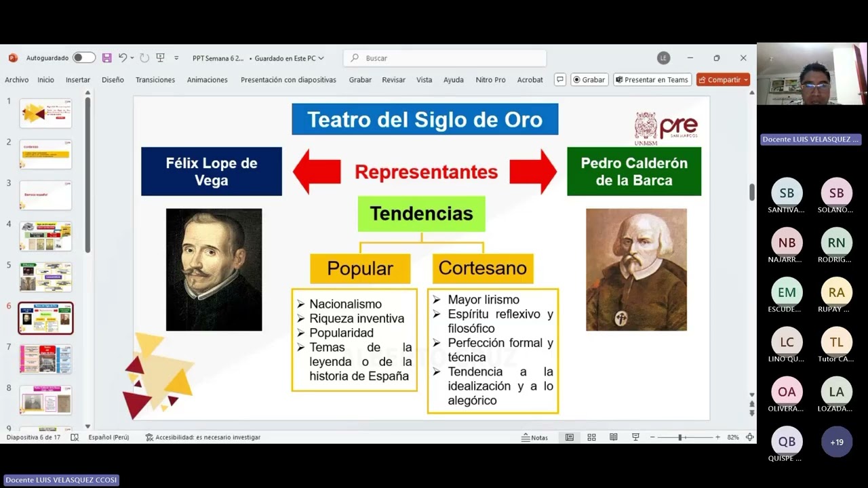This screenshot has width=868, height=488.
Task: Click the Buscar search field
Action: (x=445, y=58)
